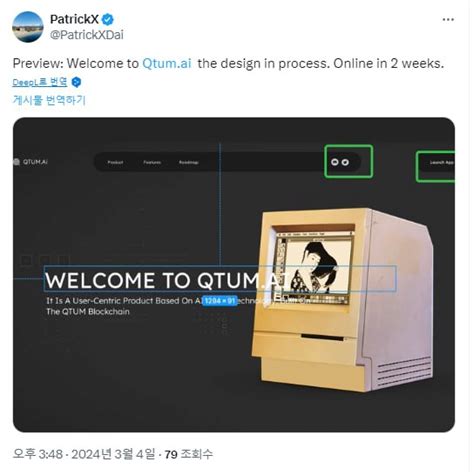Click the DeepL hexagon icon

click(x=76, y=82)
